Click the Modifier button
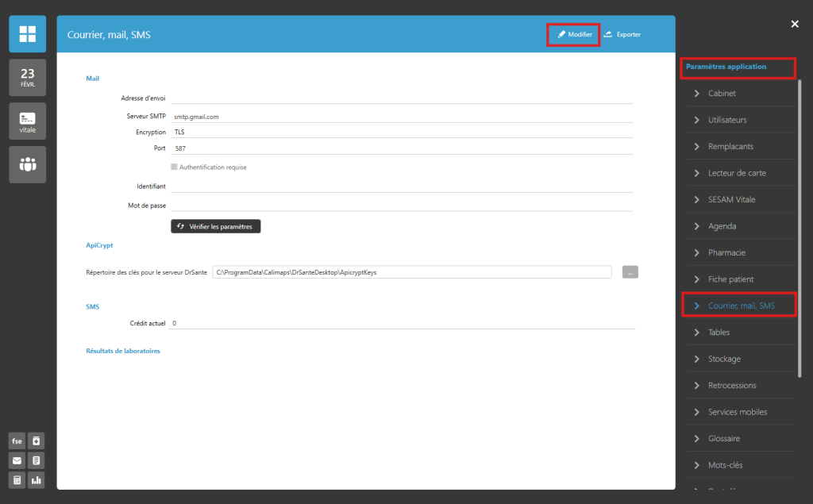Image resolution: width=813 pixels, height=504 pixels. click(x=573, y=35)
